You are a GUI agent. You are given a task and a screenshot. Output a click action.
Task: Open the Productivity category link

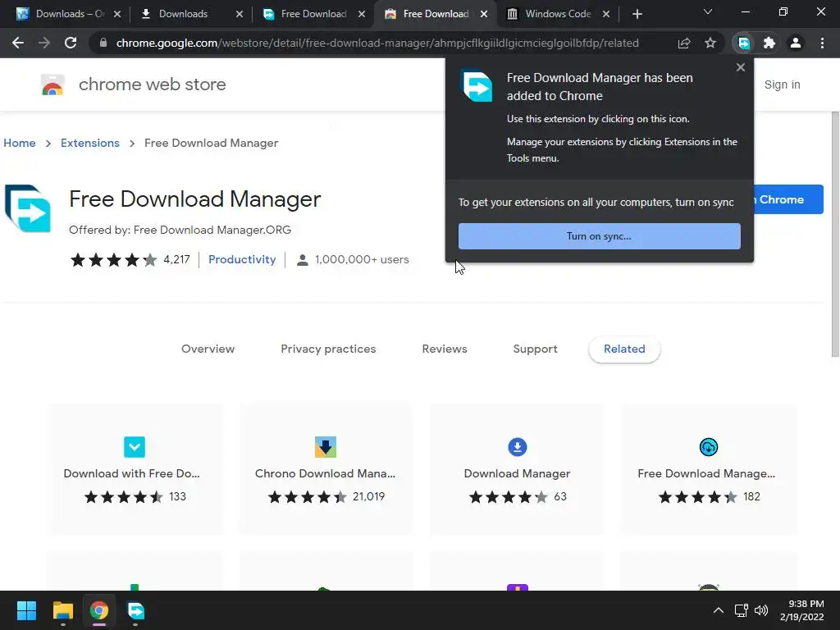(242, 259)
